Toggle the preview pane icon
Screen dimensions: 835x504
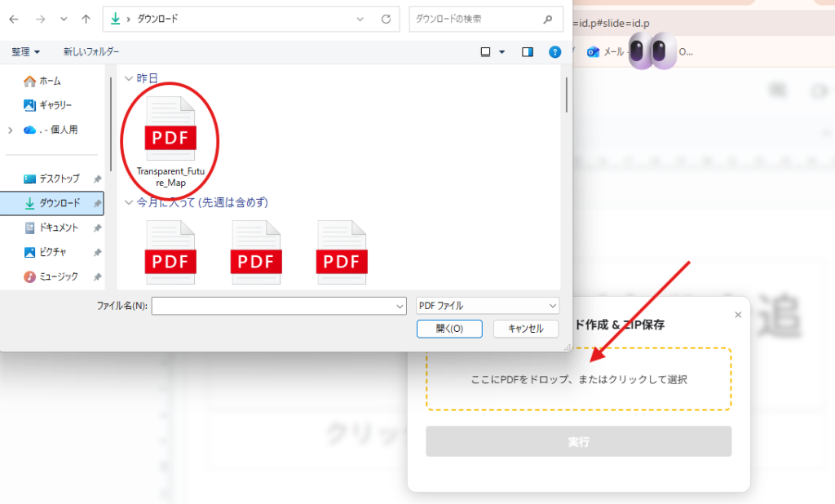coord(528,52)
